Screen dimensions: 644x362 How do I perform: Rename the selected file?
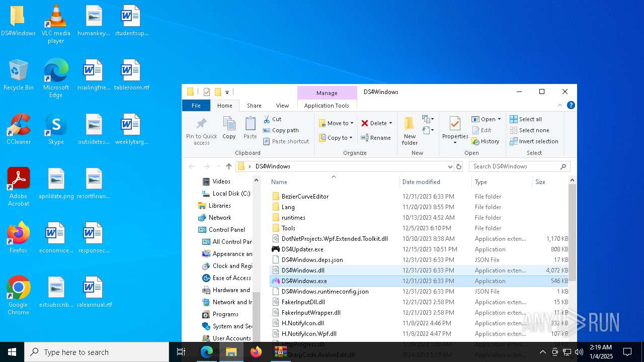pos(376,138)
